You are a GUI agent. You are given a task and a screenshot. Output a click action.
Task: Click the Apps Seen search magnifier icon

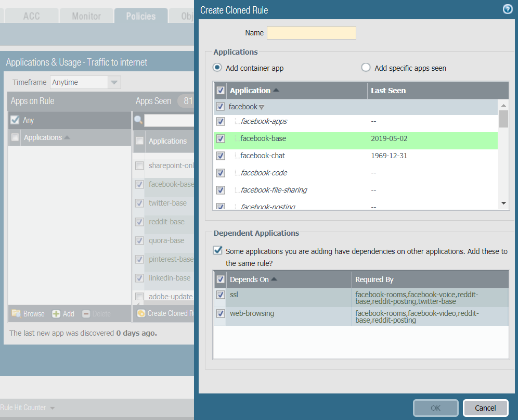[x=138, y=120]
